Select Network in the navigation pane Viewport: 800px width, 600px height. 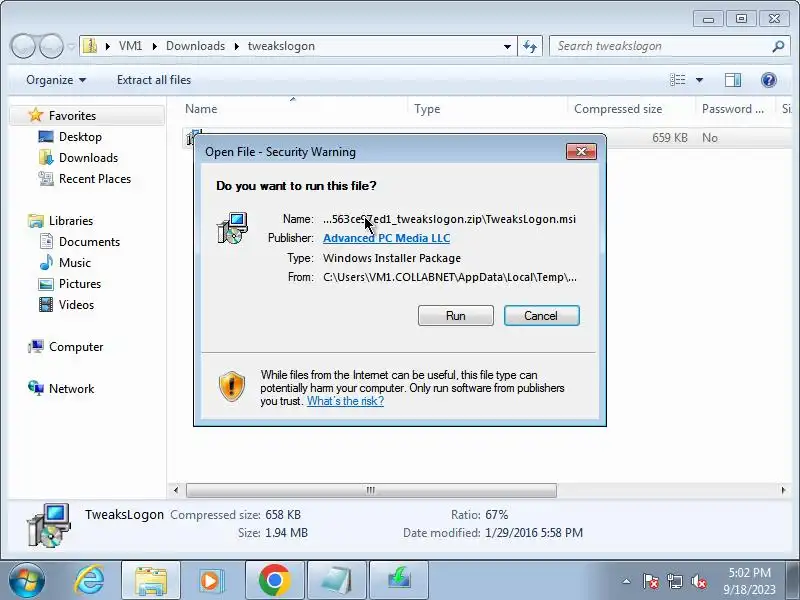click(x=71, y=389)
